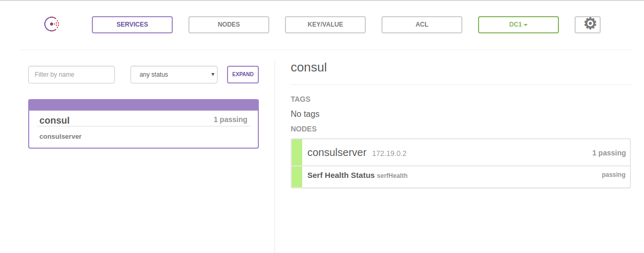Focus the Filter by name field
The image size is (644, 253).
[x=71, y=75]
